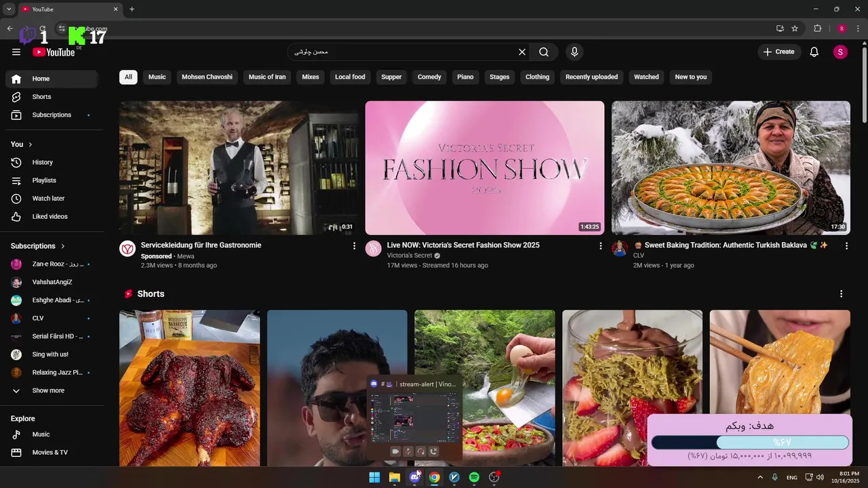
Task: Open the Victoria's Secret Fashion Show thumbnail
Action: coord(485,168)
